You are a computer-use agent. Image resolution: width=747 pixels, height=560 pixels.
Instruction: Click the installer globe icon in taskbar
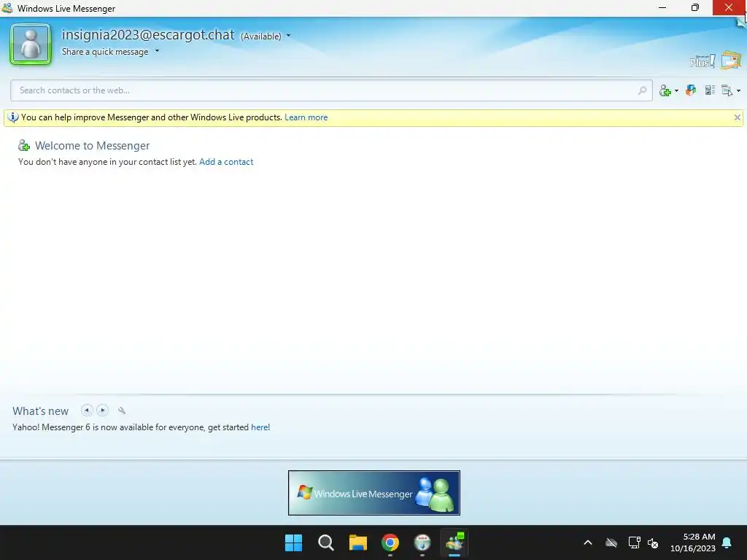point(422,542)
